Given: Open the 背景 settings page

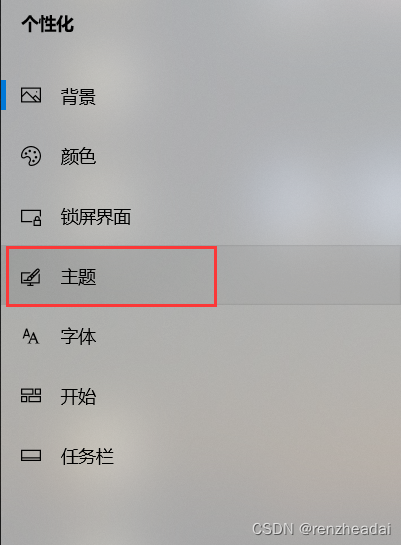Looking at the screenshot, I should point(78,96).
